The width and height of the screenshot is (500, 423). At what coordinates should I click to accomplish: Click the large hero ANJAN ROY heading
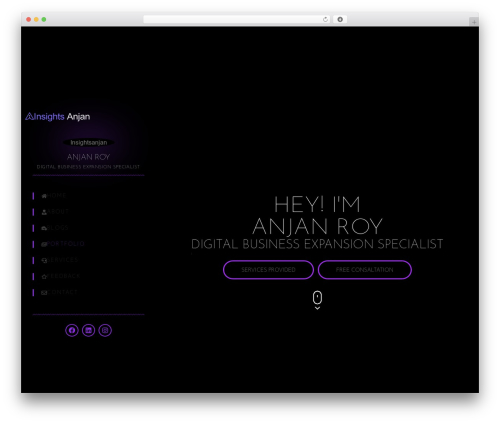point(317,227)
